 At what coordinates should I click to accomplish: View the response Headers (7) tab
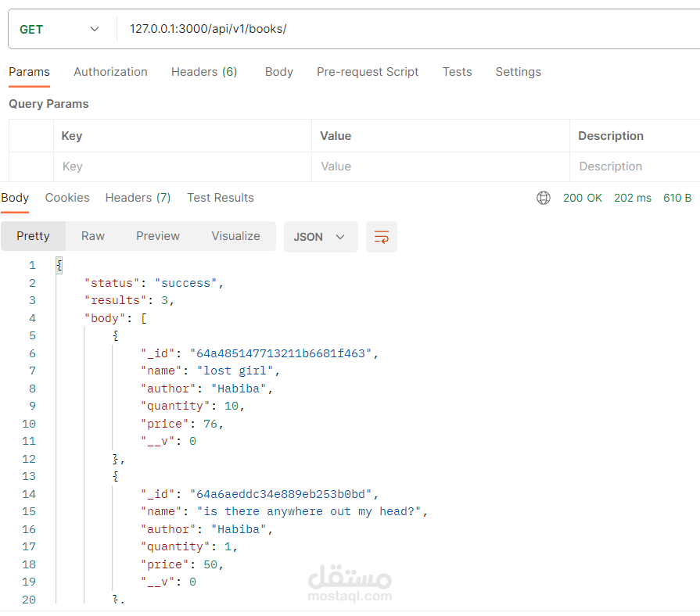click(x=138, y=198)
